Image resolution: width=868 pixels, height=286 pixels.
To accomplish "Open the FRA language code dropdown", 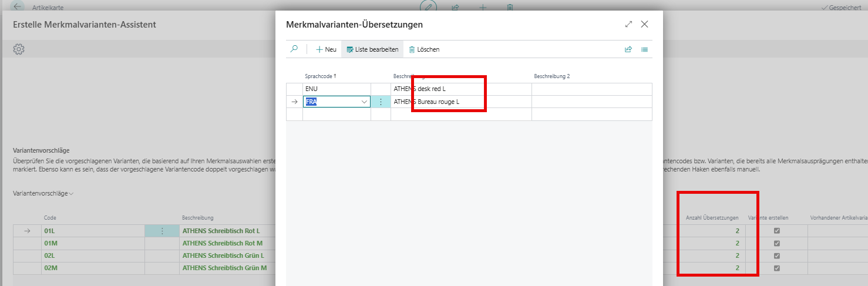I will pyautogui.click(x=364, y=102).
